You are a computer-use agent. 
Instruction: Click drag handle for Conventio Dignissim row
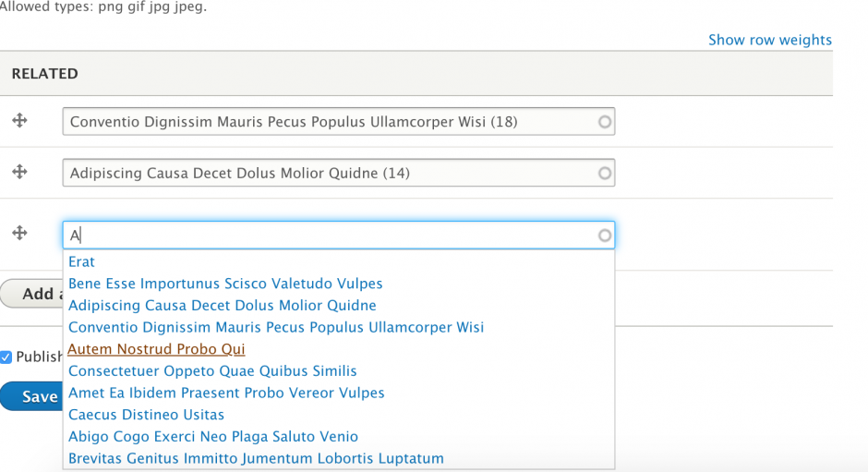point(19,120)
